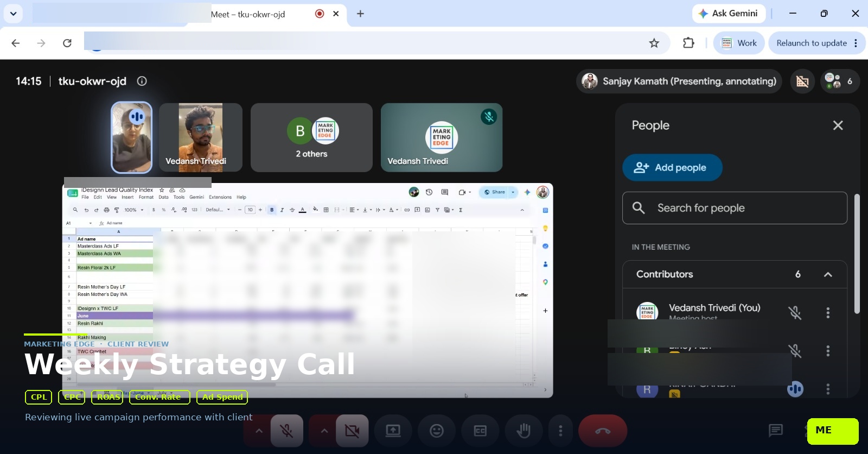Open more options for Vedansh Trivedi (You)

point(828,312)
